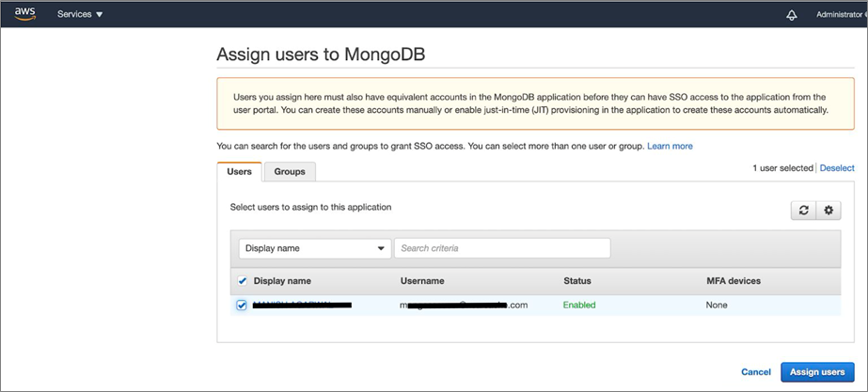868x392 pixels.
Task: Click the MFA devices column header
Action: pos(733,281)
